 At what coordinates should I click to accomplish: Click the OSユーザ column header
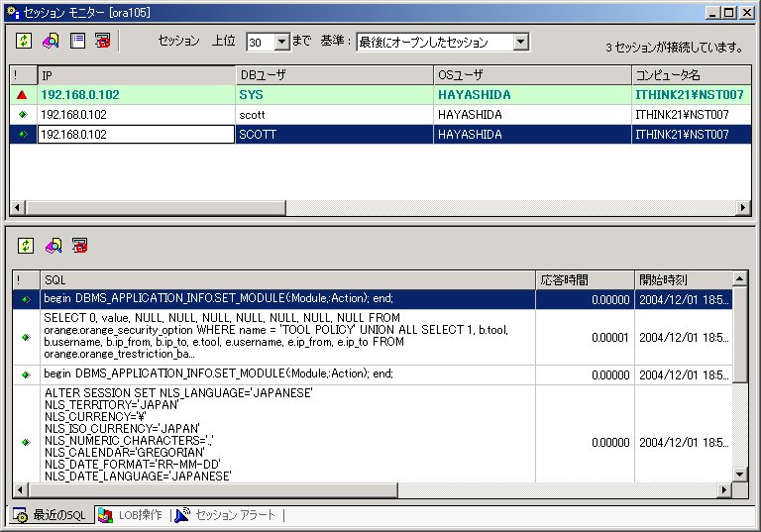[x=532, y=75]
